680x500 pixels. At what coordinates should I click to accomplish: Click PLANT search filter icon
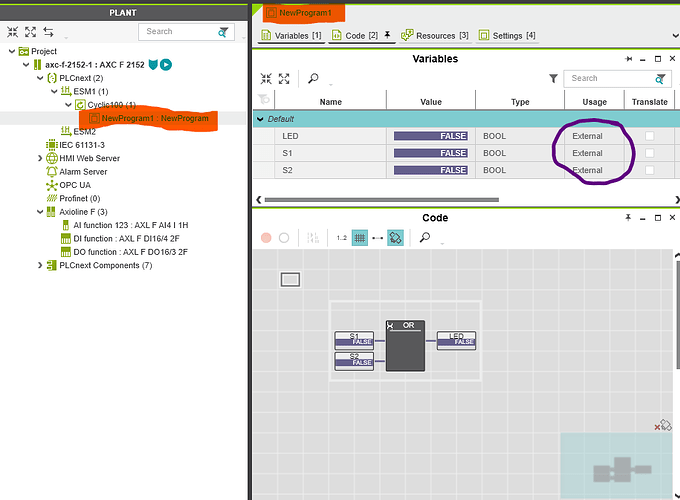click(x=223, y=32)
